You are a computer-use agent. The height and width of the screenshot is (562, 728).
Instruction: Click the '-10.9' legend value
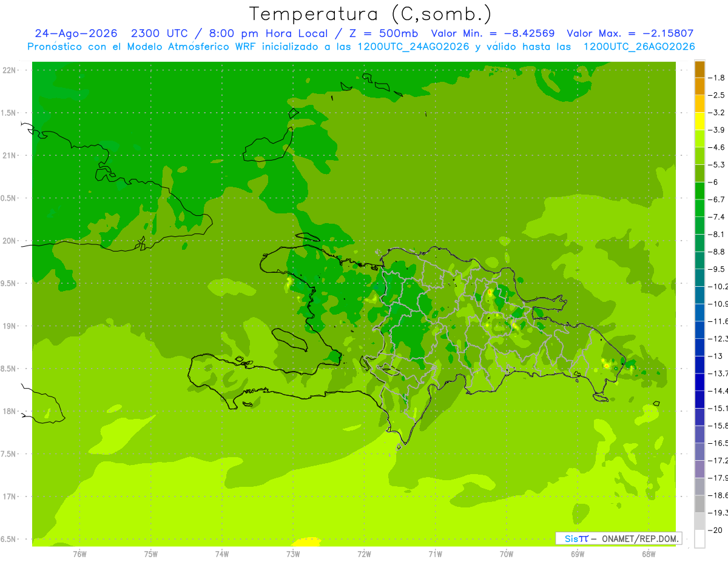718,304
